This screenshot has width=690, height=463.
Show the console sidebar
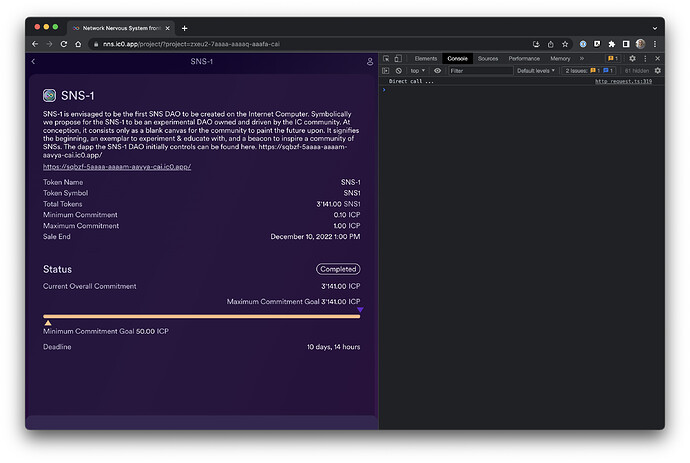pyautogui.click(x=385, y=70)
